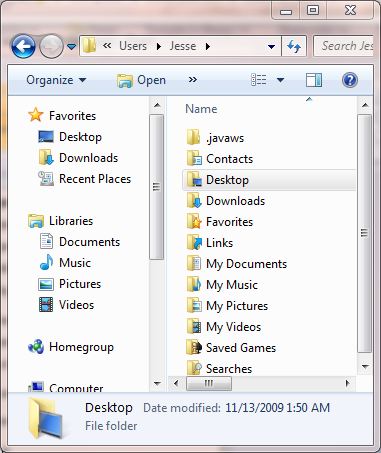Show hidden toolbar commands chevron

tap(192, 80)
